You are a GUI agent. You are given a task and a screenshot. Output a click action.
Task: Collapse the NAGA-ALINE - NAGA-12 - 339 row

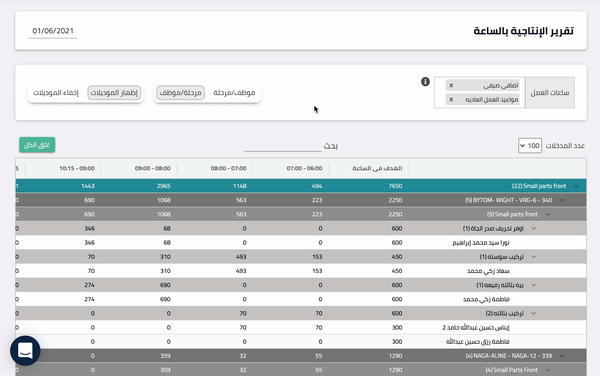click(562, 356)
